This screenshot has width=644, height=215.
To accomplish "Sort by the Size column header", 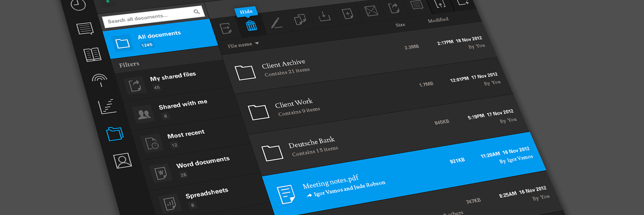I will click(x=400, y=25).
